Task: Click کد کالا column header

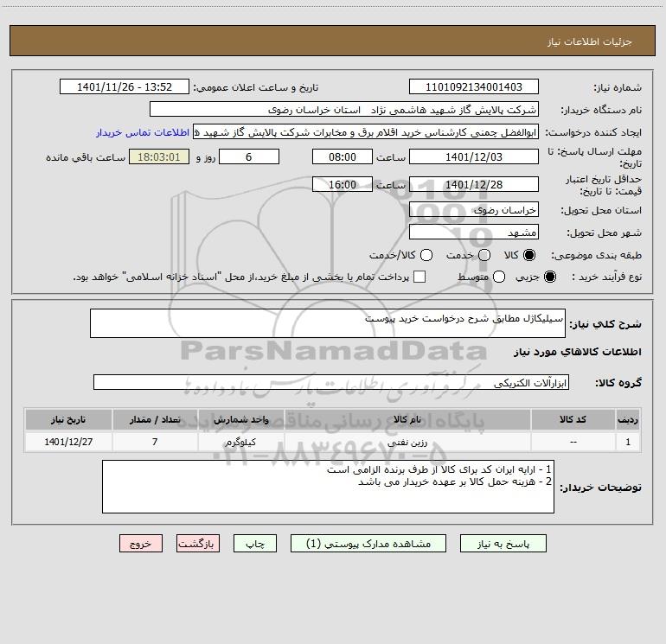Action: pyautogui.click(x=573, y=419)
